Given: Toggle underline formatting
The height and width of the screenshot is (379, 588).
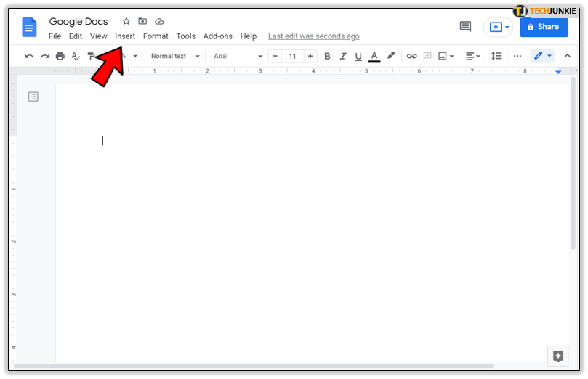Looking at the screenshot, I should [x=357, y=56].
